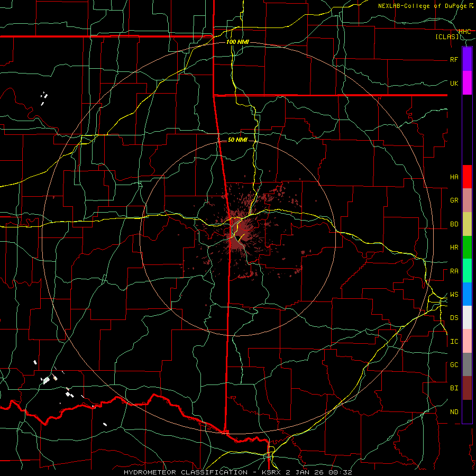This screenshot has width=476, height=476.
Task: Click the ND legend label
Action: [454, 412]
